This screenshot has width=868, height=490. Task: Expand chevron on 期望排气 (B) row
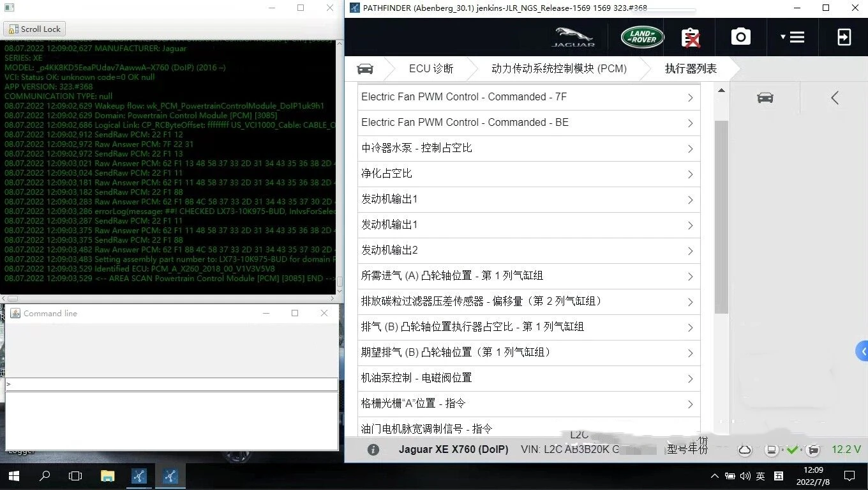(x=690, y=353)
